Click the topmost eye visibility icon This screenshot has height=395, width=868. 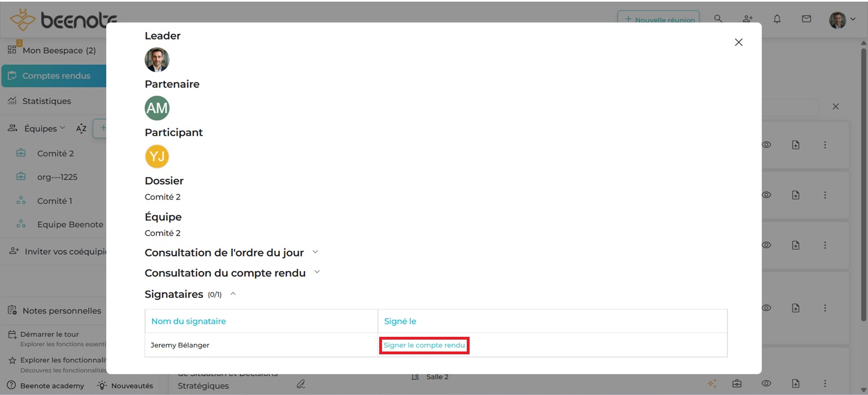(x=766, y=145)
